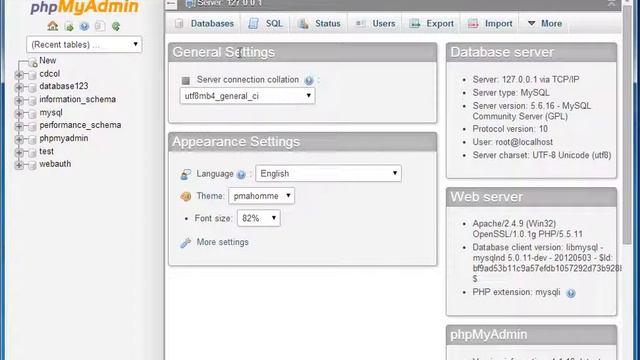Open the More settings link
Screen dimensions: 640x360
pos(222,242)
